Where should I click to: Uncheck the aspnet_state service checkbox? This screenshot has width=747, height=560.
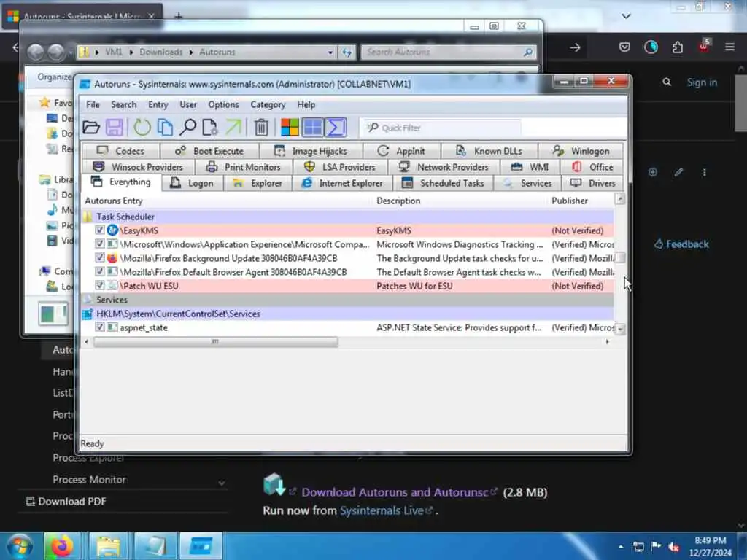pyautogui.click(x=99, y=327)
